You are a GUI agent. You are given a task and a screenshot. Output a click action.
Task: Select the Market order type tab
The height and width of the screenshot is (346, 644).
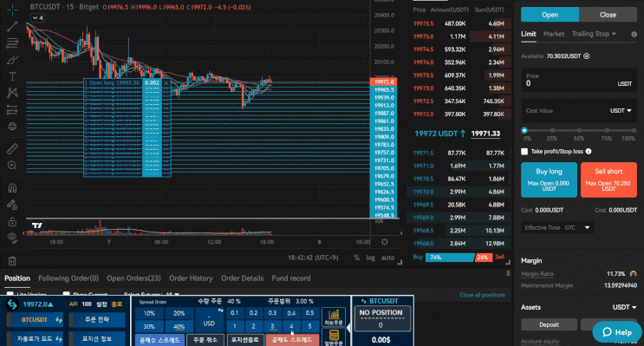pos(554,34)
